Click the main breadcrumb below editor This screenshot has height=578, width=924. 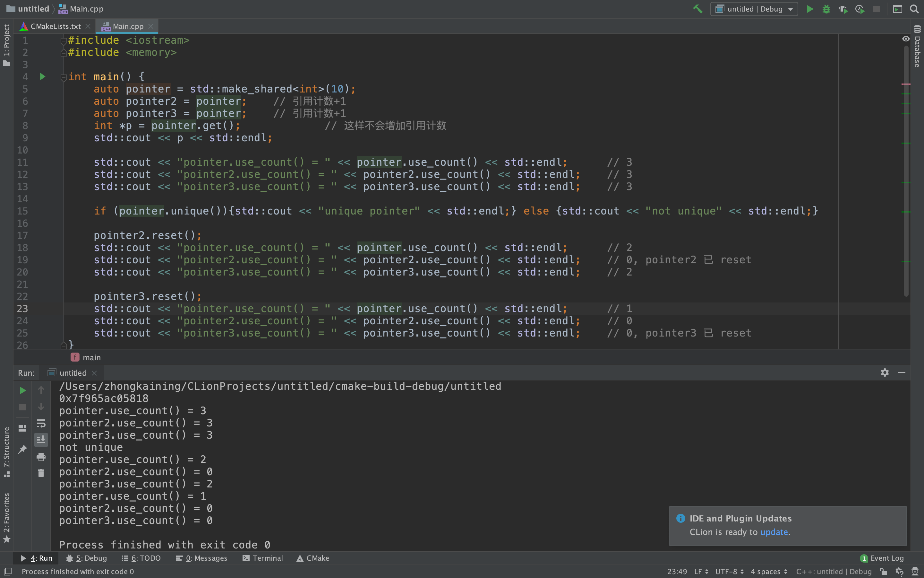coord(86,357)
